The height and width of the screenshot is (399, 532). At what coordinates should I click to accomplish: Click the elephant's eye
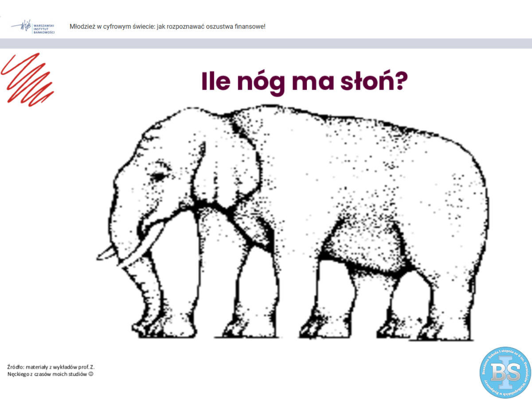(x=158, y=177)
